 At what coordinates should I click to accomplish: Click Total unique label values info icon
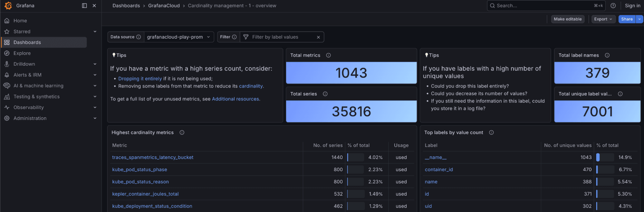pyautogui.click(x=620, y=94)
